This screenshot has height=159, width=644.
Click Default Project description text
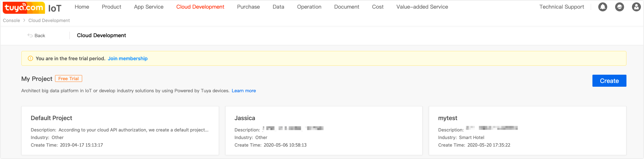[120, 130]
